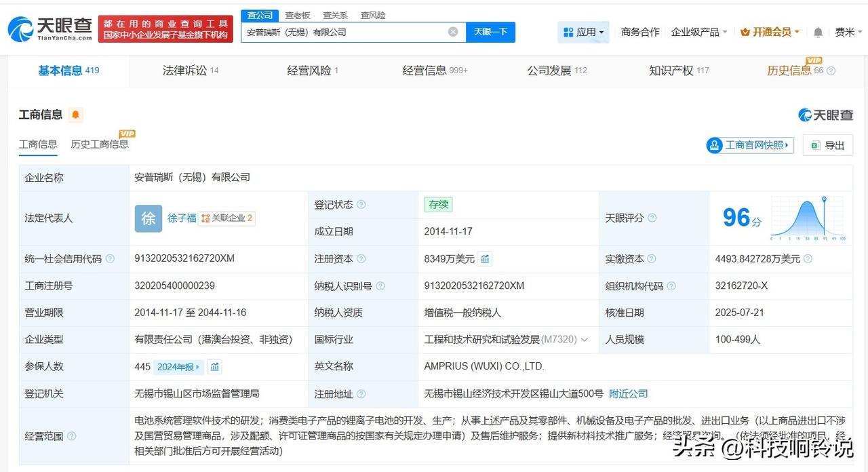Click the orange bell beside 工商信息 heading
This screenshot has width=868, height=472.
75,115
